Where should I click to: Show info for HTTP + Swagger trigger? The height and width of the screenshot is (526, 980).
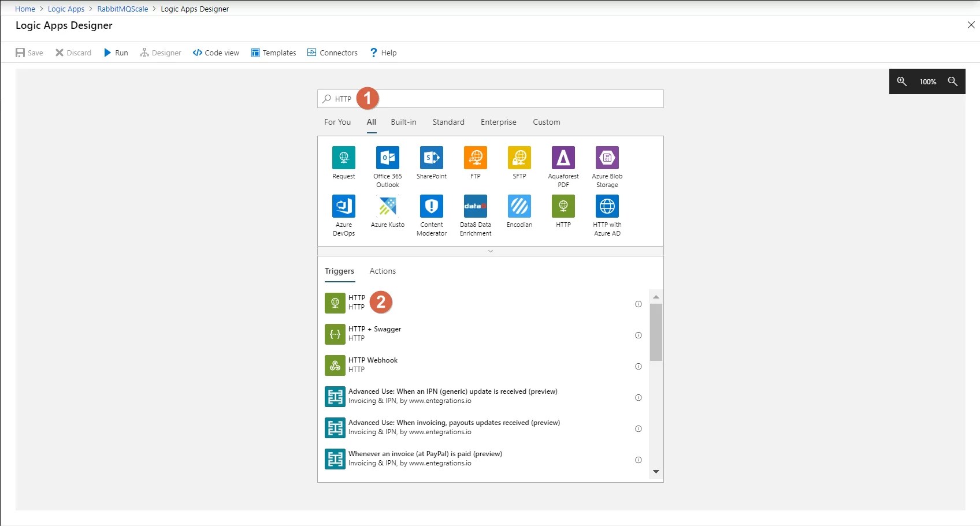tap(639, 335)
